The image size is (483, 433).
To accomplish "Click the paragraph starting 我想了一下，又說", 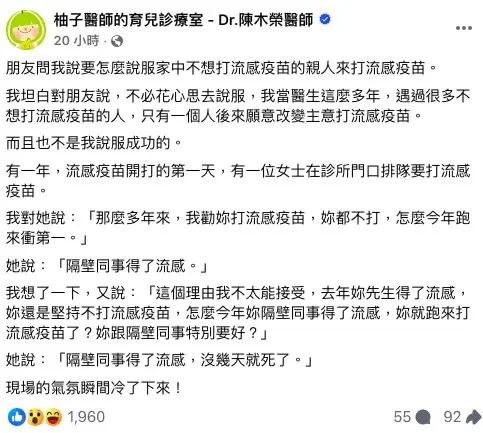I will click(x=238, y=313).
